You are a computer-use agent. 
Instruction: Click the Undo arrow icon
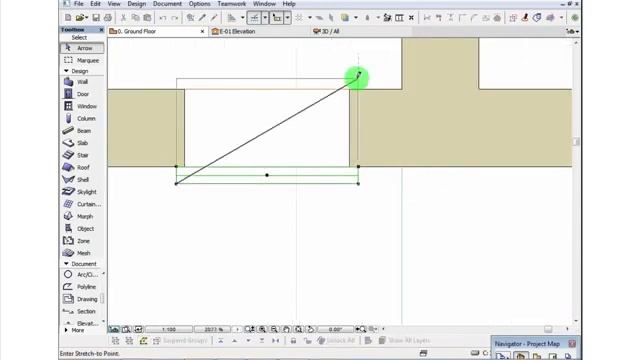pos(163,18)
